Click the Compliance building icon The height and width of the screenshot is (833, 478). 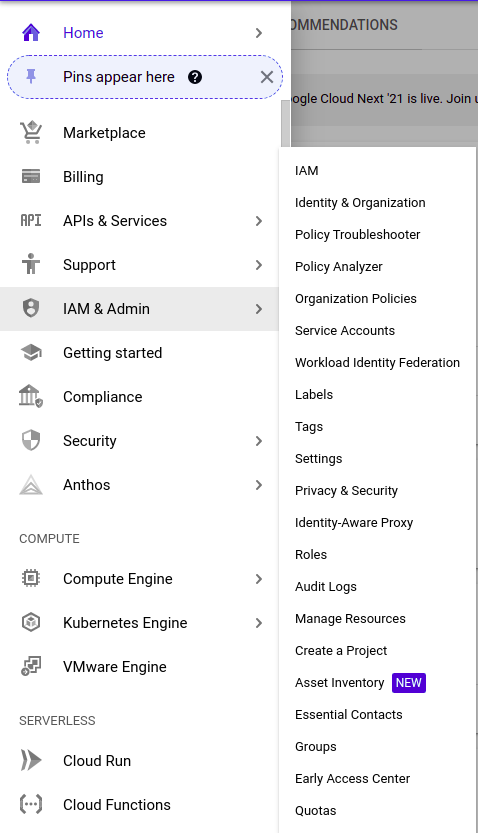31,396
